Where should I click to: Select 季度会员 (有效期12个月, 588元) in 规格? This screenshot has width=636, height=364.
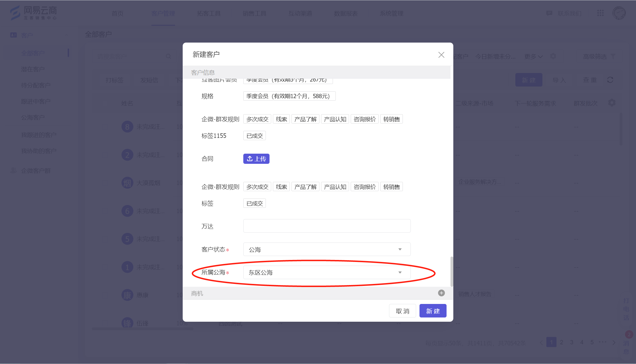289,96
